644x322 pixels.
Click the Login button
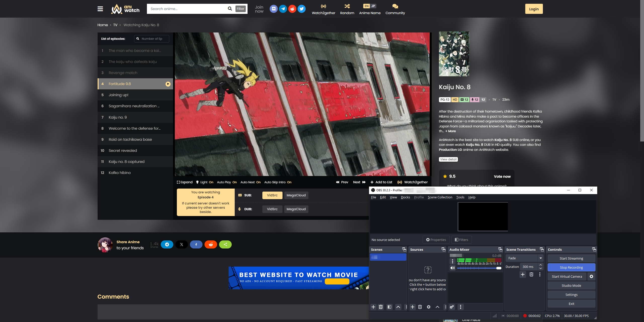534,9
